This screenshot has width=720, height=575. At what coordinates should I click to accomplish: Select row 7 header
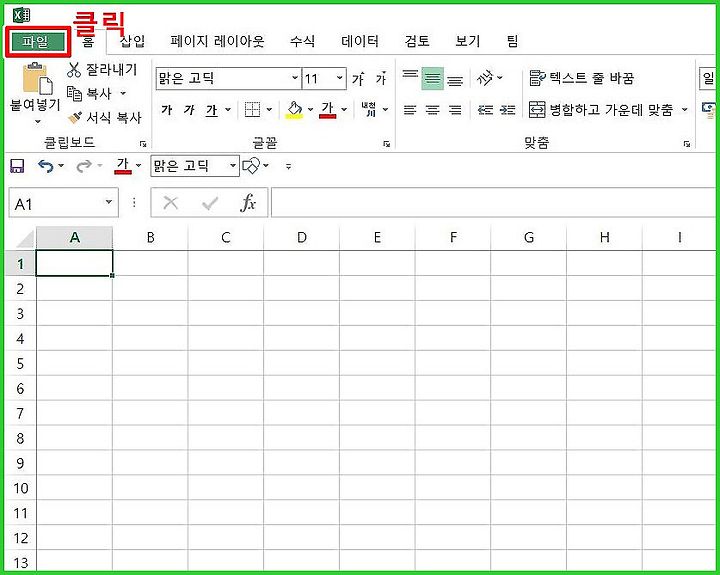point(20,413)
